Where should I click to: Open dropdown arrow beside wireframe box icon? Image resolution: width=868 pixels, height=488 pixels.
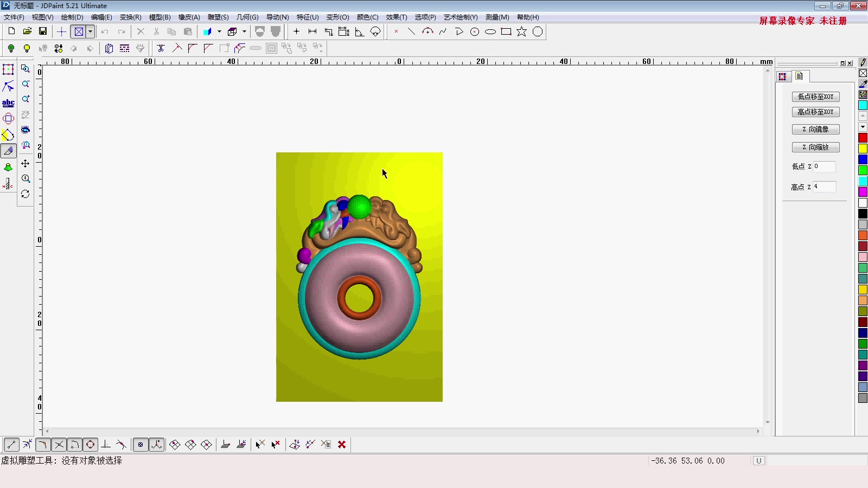point(244,31)
